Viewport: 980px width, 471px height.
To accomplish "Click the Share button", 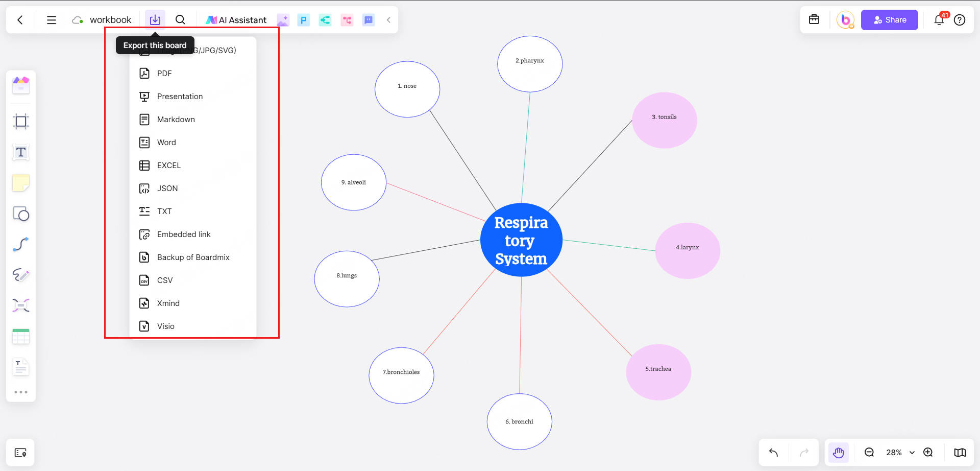I will pyautogui.click(x=889, y=20).
